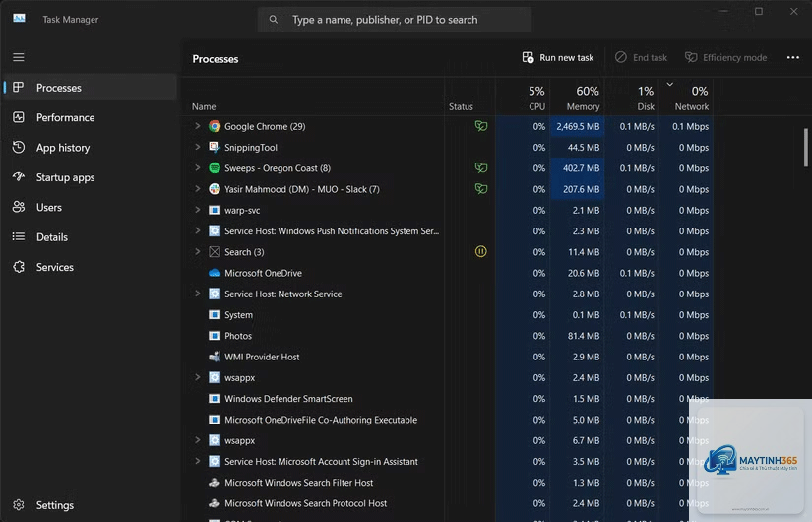Viewport: 812px width, 522px height.
Task: Click the Microsoft Windows Search Filter Host icon
Action: (x=215, y=483)
